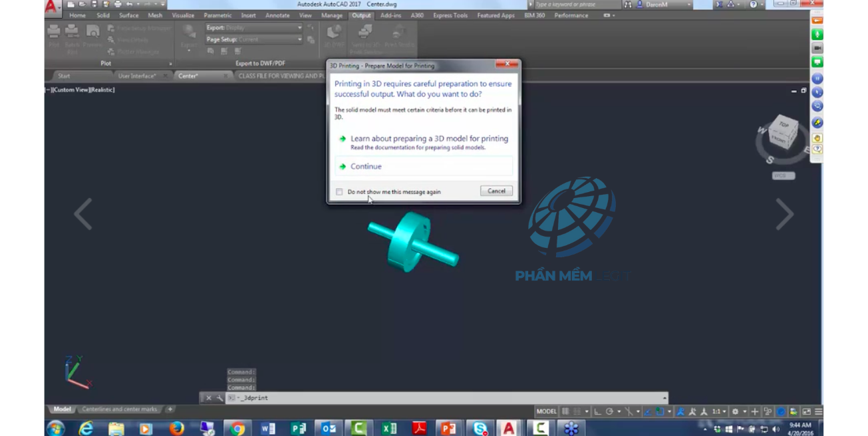Click the Quick Access save icon
The width and height of the screenshot is (868, 436).
94,4
